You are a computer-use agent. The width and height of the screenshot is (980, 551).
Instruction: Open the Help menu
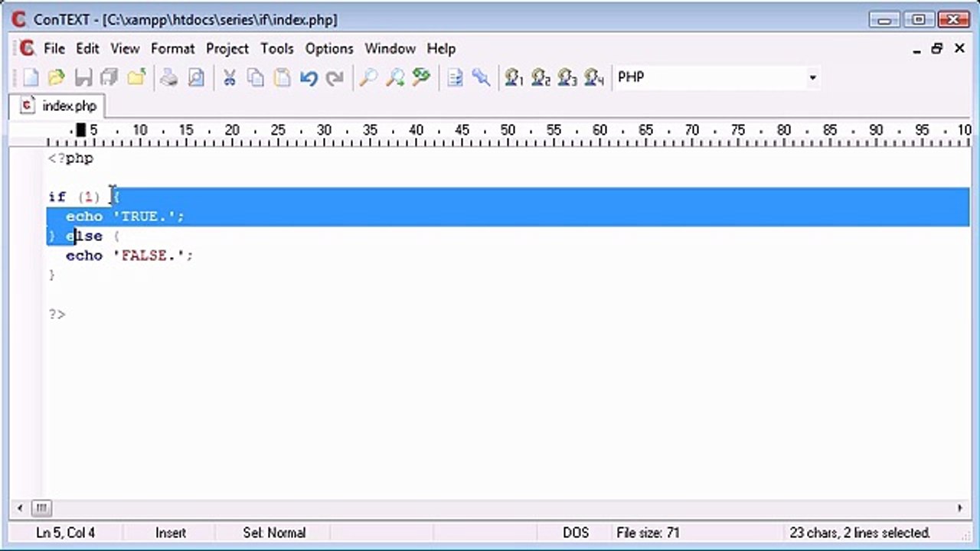pyautogui.click(x=441, y=48)
